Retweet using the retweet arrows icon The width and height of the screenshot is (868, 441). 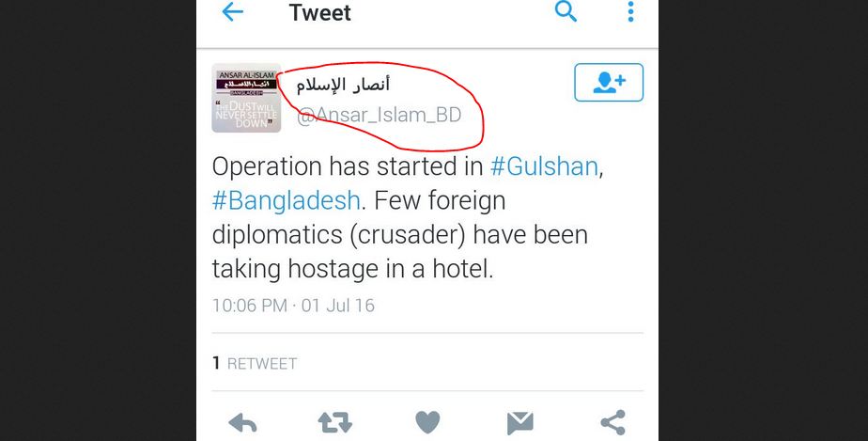point(335,423)
